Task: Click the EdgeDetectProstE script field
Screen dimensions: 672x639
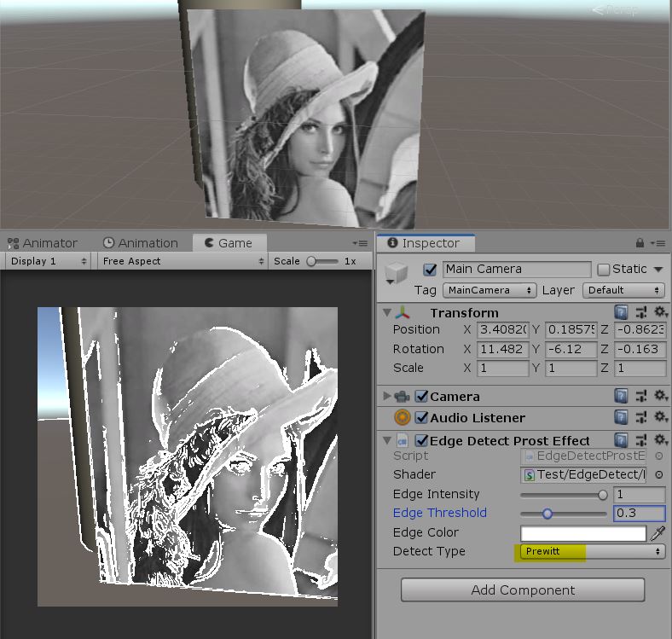Action: [583, 456]
